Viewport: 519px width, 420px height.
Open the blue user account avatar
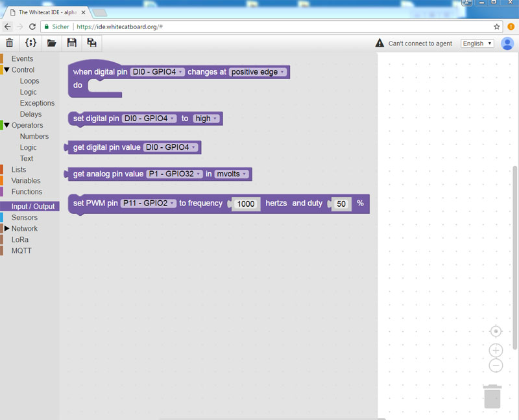click(x=507, y=43)
